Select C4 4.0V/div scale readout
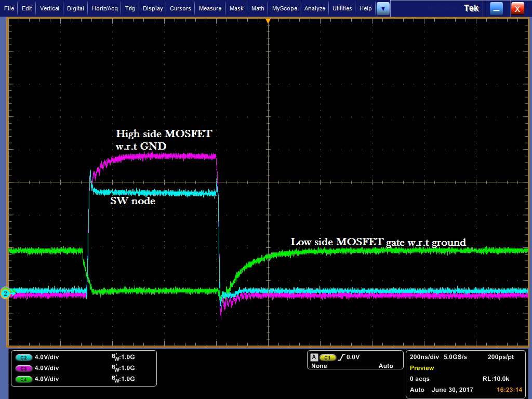532x399 pixels. pyautogui.click(x=46, y=379)
